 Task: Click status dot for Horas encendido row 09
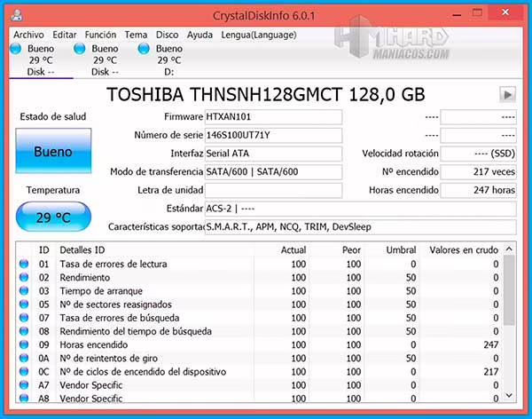pyautogui.click(x=24, y=344)
